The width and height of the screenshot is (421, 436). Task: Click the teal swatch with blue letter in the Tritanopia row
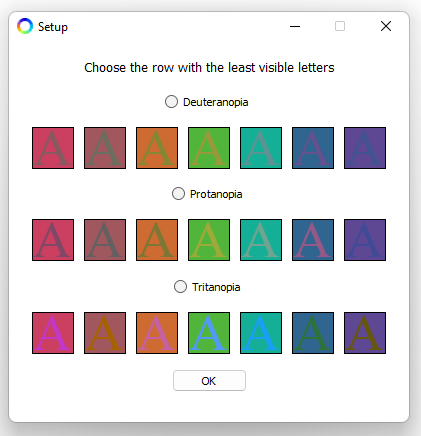261,333
